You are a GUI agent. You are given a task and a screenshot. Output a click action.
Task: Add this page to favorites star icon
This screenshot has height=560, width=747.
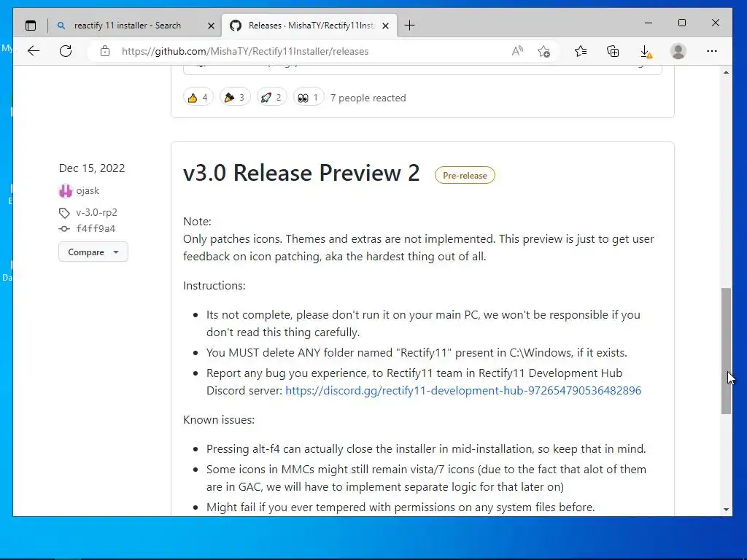[543, 51]
